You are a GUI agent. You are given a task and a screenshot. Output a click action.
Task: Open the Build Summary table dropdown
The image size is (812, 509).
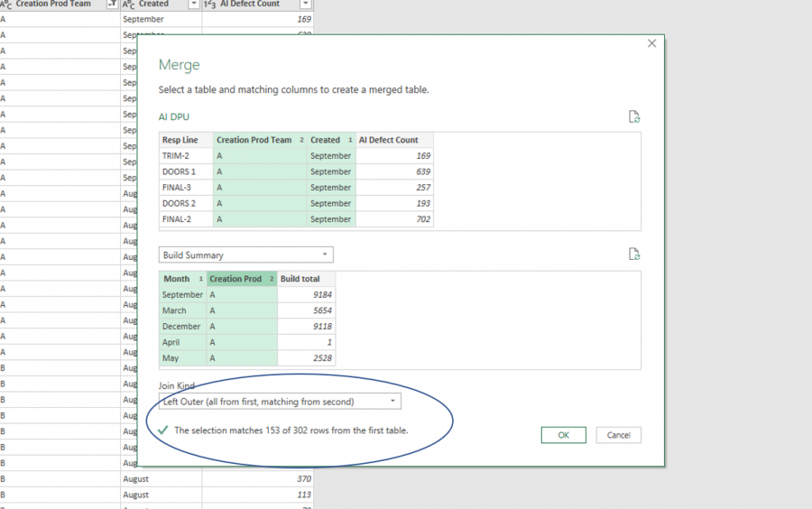click(246, 255)
